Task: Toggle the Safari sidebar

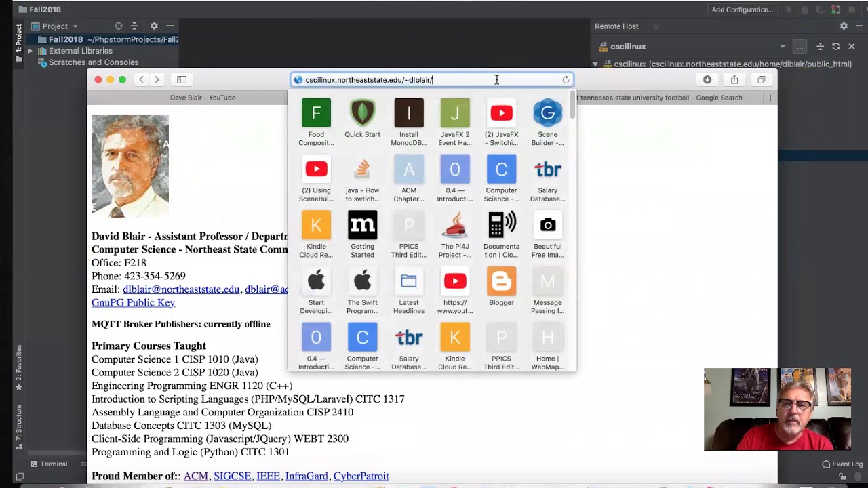Action: click(x=182, y=80)
